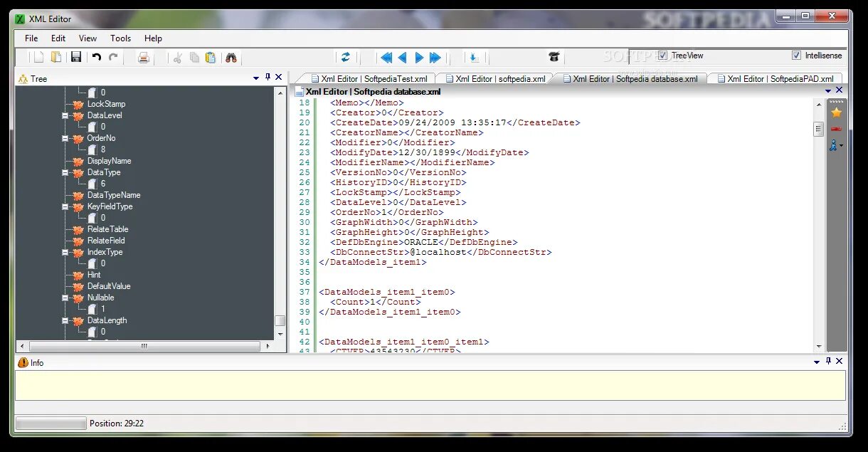
Task: Click the Tree panel horizontal scrollbar thumb
Action: point(144,347)
